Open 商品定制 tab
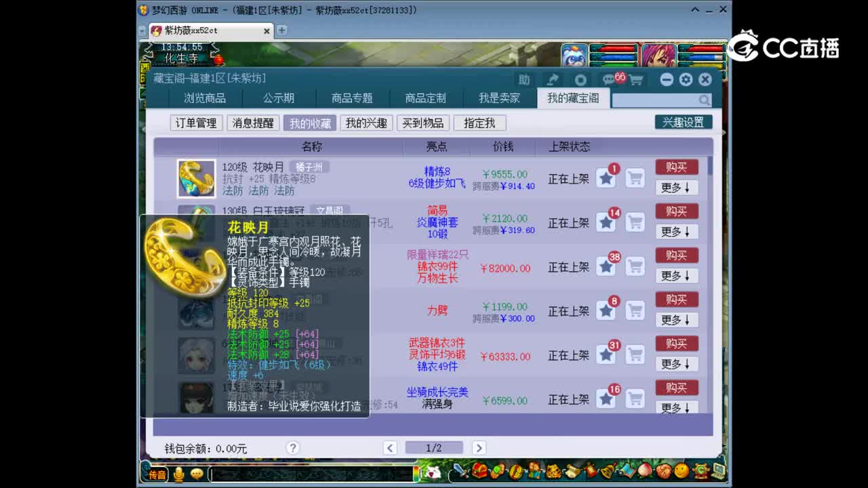The width and height of the screenshot is (868, 488). (425, 98)
